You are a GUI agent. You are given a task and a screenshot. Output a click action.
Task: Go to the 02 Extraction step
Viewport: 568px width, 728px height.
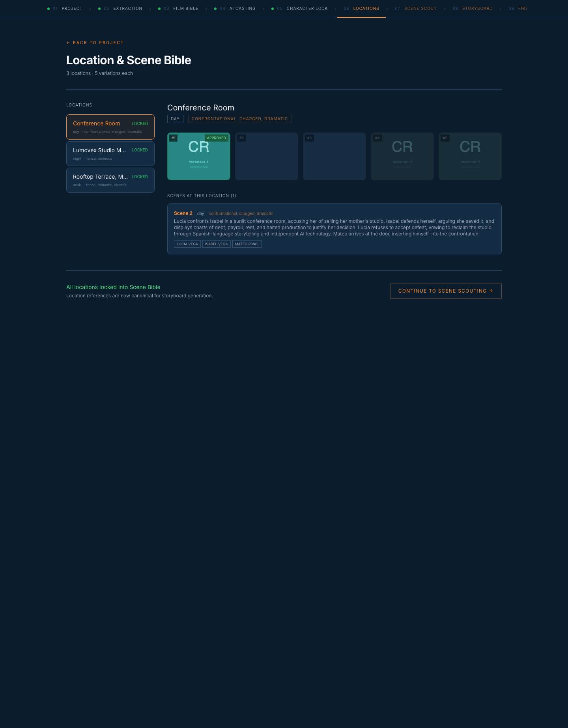point(120,8)
